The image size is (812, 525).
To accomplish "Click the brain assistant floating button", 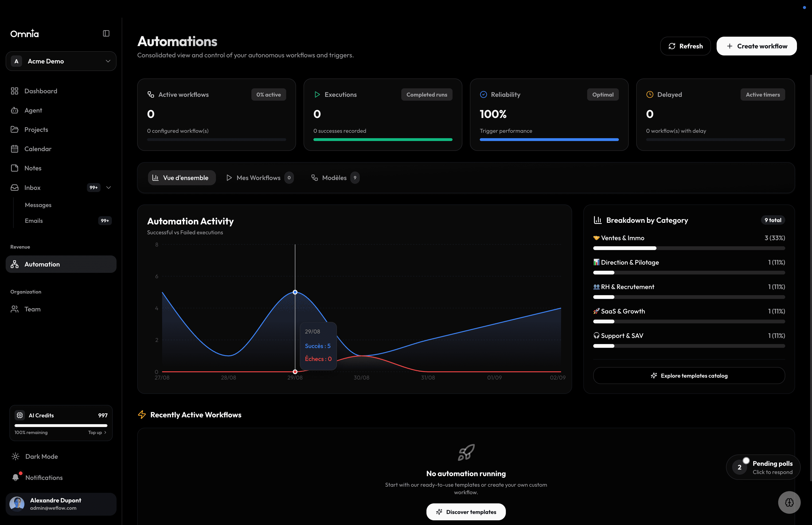I will pos(789,502).
